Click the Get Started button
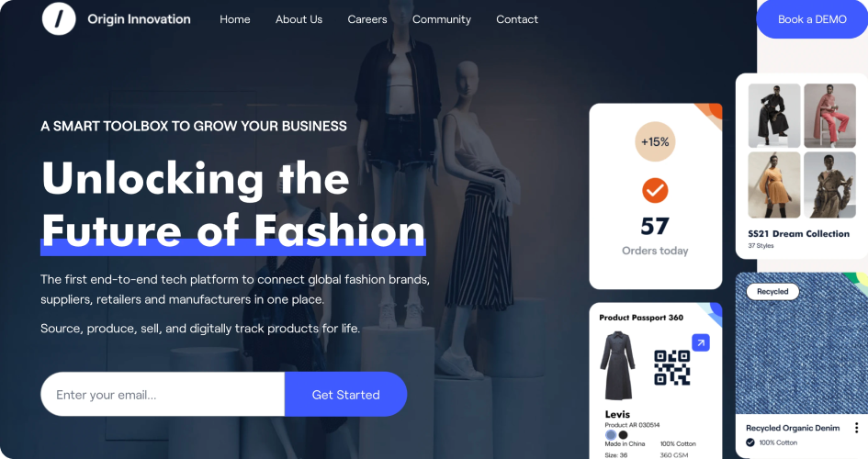Viewport: 868px width, 459px height. [x=345, y=395]
